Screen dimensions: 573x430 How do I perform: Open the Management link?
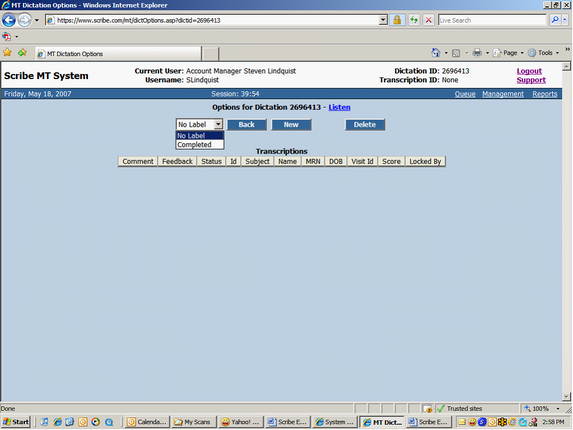click(x=502, y=94)
